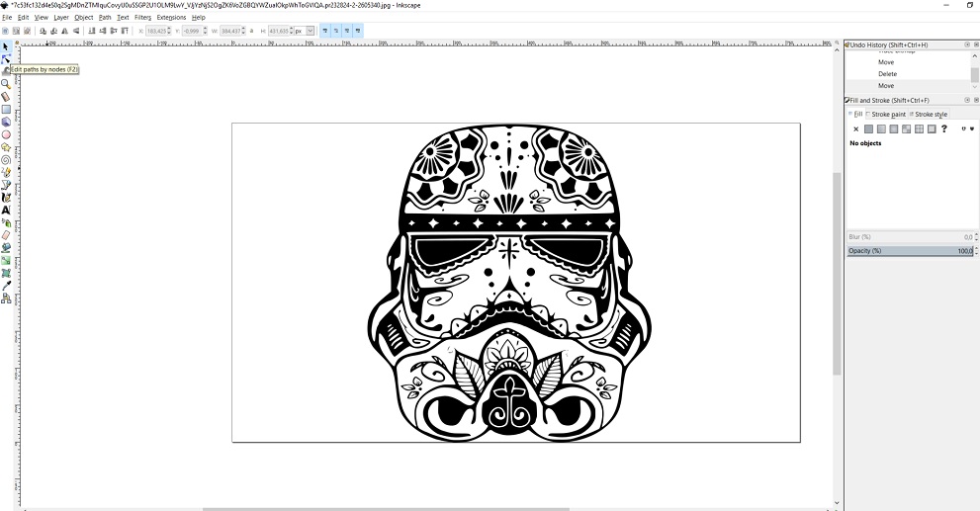This screenshot has height=511, width=980.
Task: Select the Text tool
Action: [6, 210]
